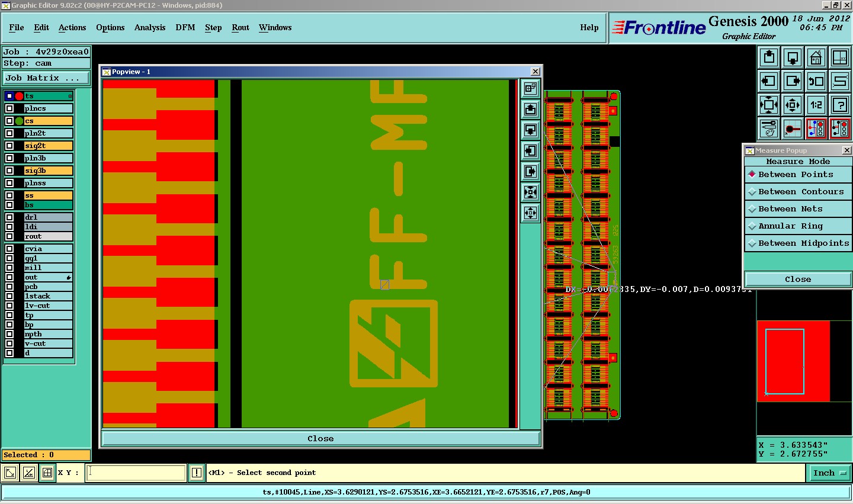Image resolution: width=853 pixels, height=504 pixels.
Task: Open the Inch units dropdown
Action: (x=829, y=473)
